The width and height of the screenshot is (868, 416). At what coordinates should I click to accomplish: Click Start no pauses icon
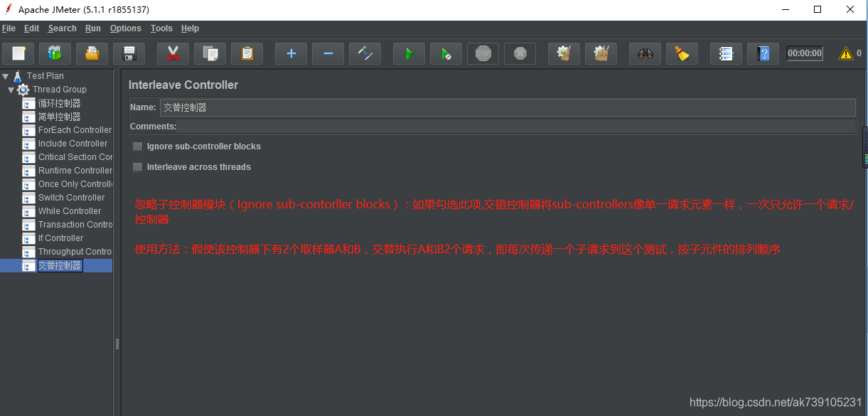pyautogui.click(x=446, y=53)
